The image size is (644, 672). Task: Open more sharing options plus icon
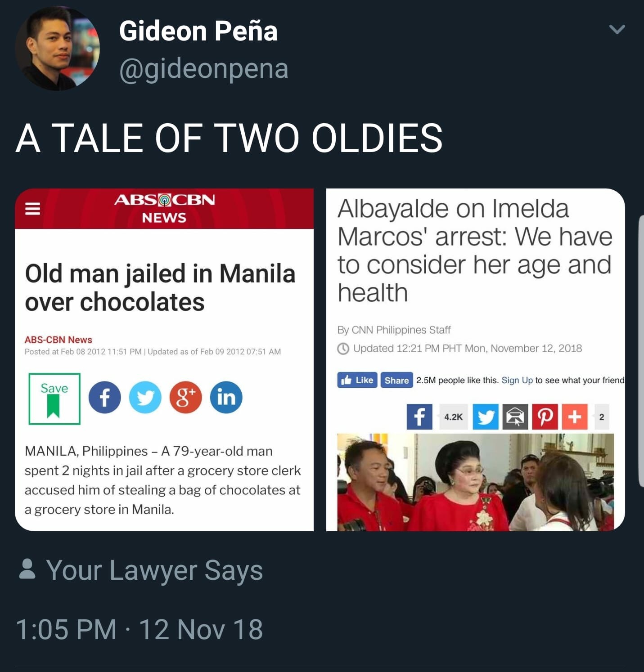pyautogui.click(x=574, y=417)
